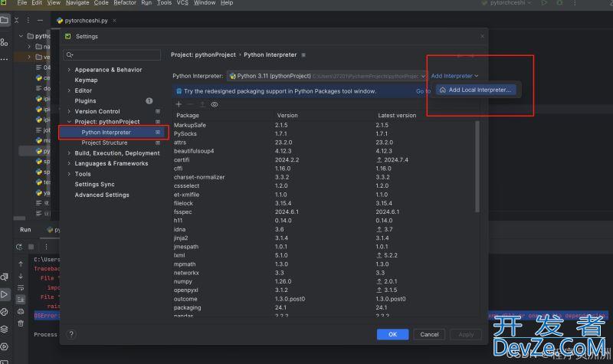Screen dimensions: 613x364
Task: Expand Languages & Frameworks settings
Action: 69,163
